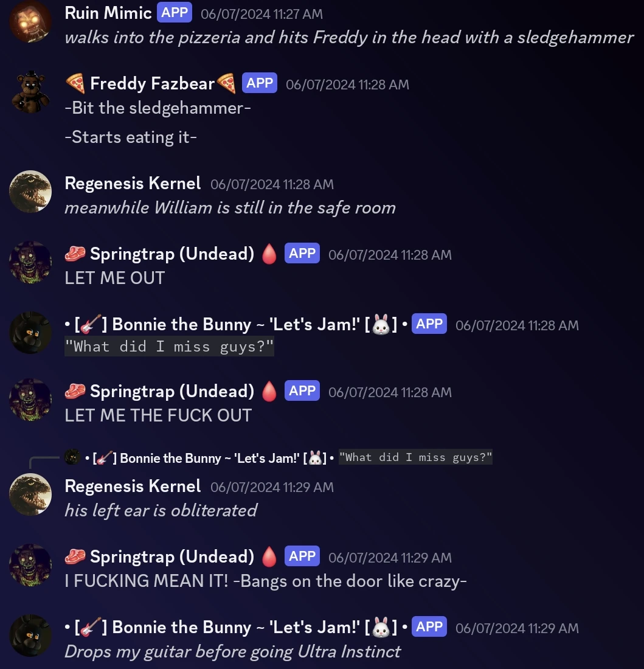Click Bonnie avatar next to code-block message
The height and width of the screenshot is (669, 644).
point(30,333)
